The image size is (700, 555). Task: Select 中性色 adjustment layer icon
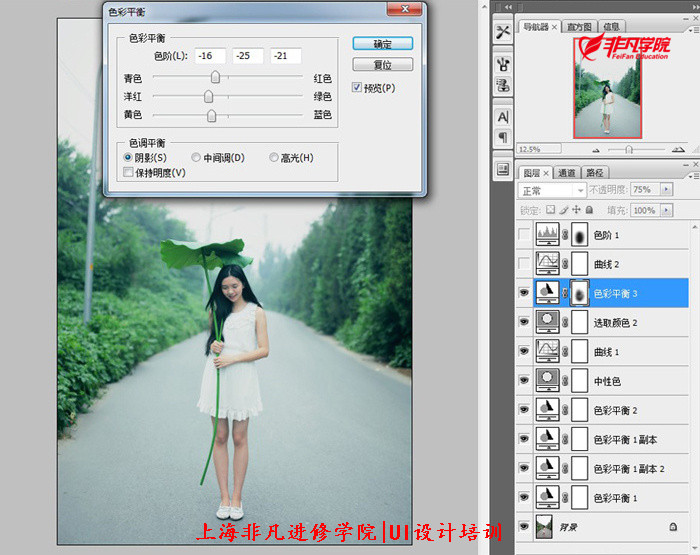547,380
